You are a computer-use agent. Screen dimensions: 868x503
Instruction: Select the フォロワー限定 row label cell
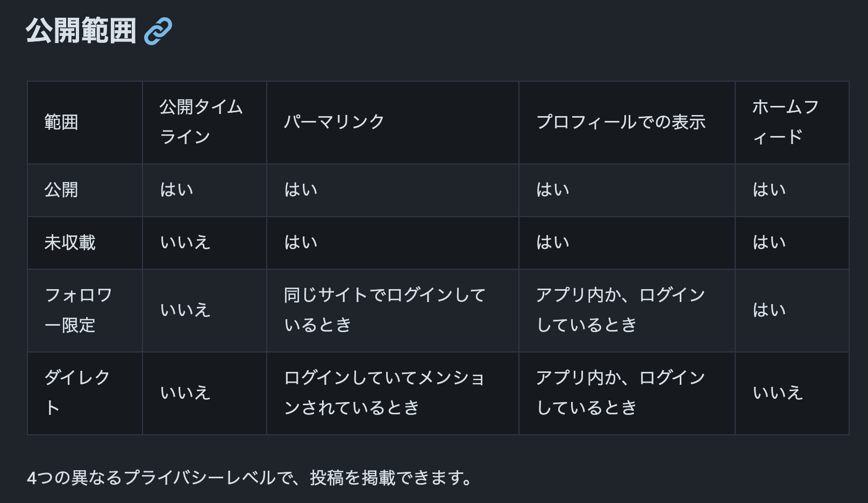point(85,311)
